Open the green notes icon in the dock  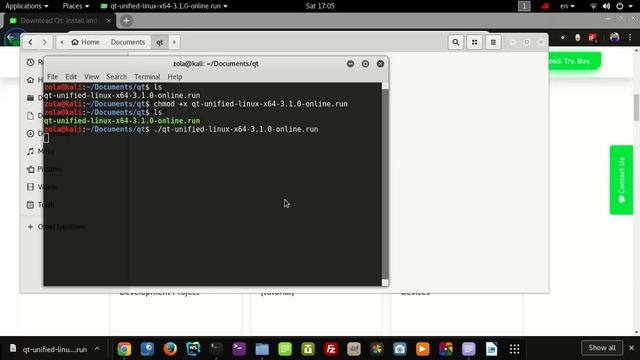285,349
